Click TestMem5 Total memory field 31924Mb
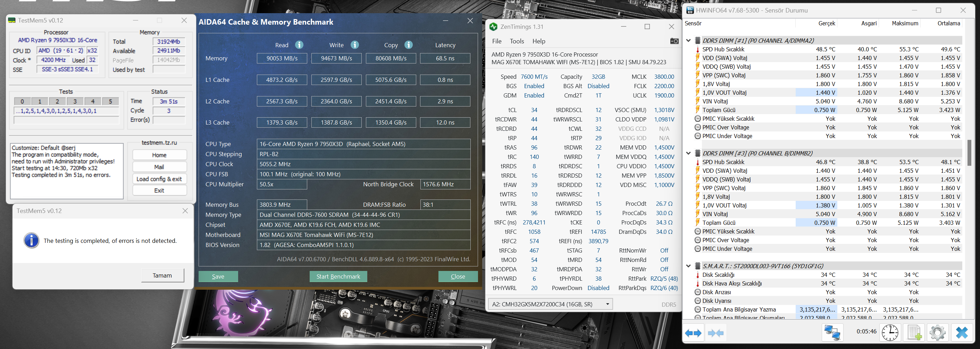980x349 pixels. (168, 41)
